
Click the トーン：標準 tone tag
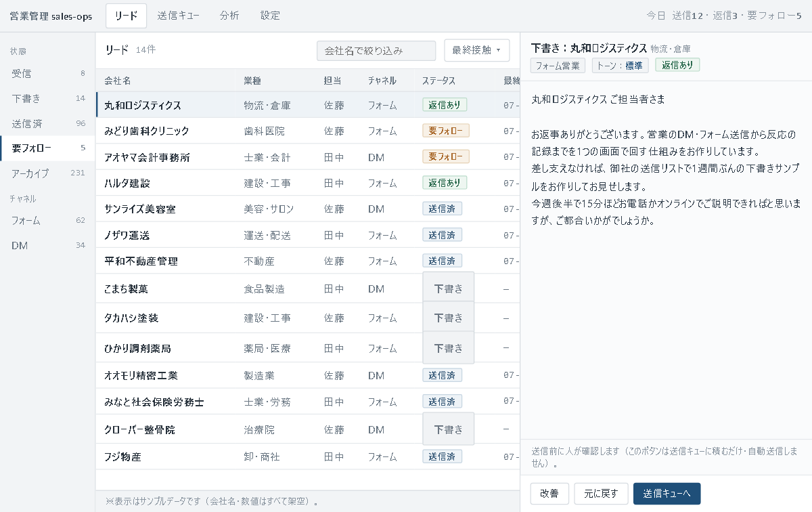pyautogui.click(x=621, y=65)
